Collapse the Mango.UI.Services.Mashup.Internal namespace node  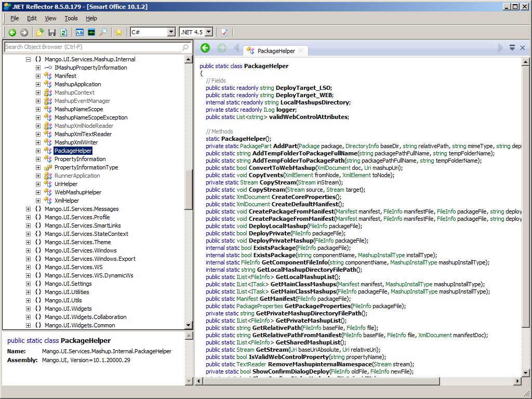click(29, 59)
